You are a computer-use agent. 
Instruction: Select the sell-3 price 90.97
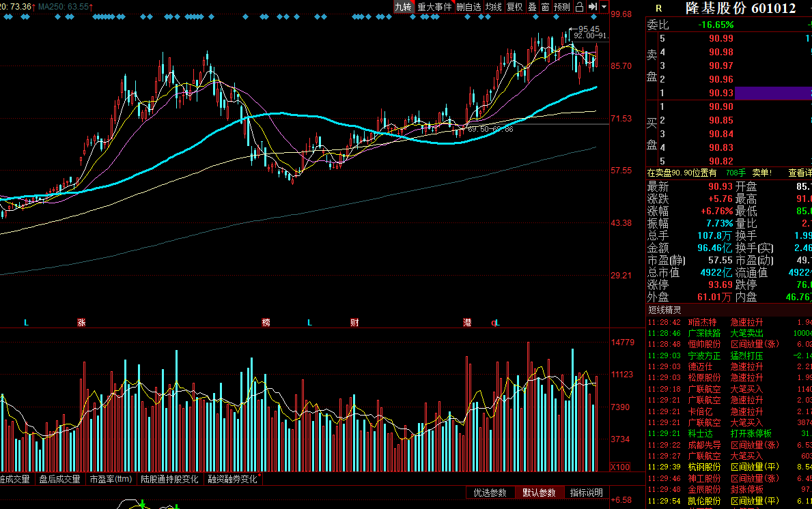click(721, 66)
